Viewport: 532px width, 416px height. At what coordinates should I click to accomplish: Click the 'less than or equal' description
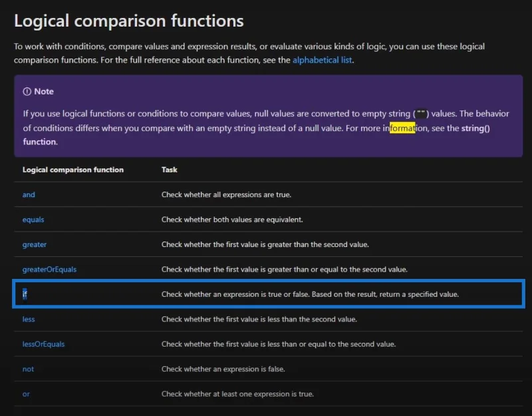coord(279,344)
